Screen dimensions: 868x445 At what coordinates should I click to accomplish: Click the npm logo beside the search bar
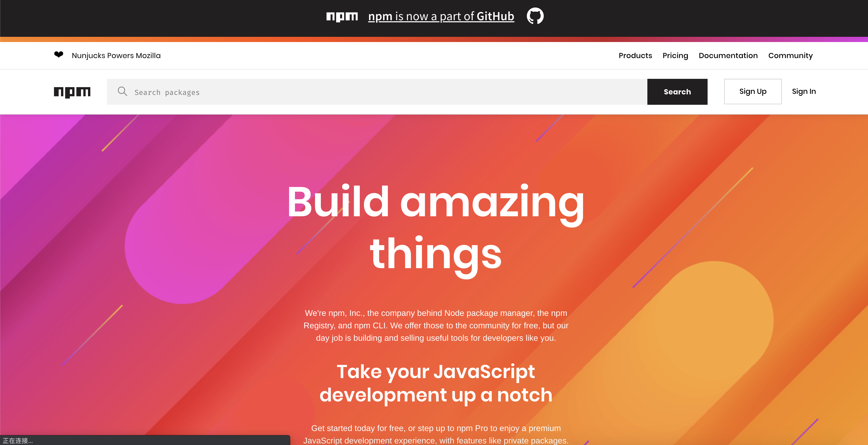(x=72, y=92)
